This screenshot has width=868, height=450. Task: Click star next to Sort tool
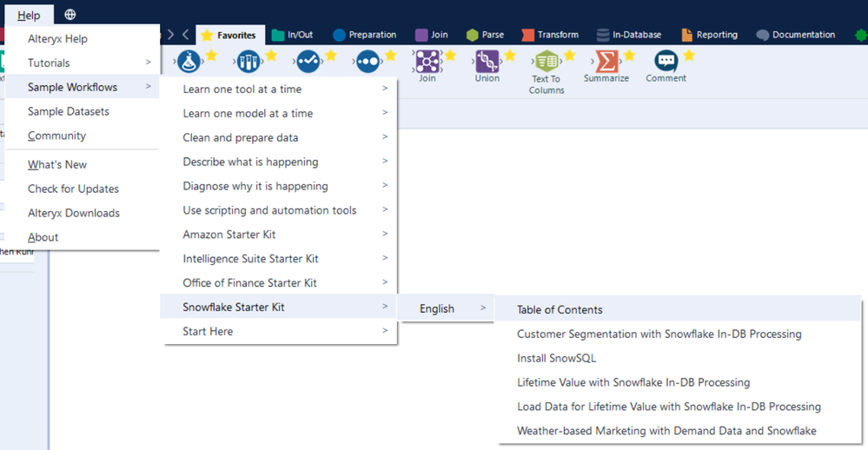pos(390,56)
